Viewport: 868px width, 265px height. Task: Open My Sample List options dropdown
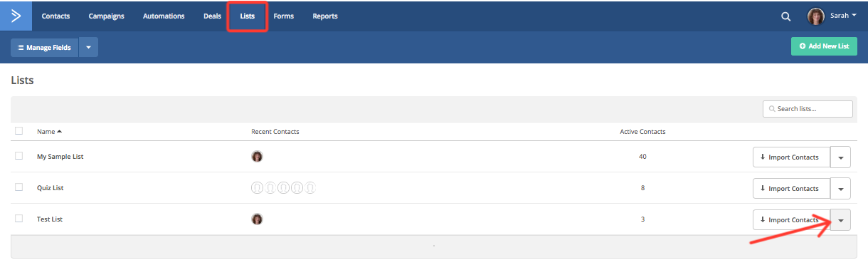point(840,157)
